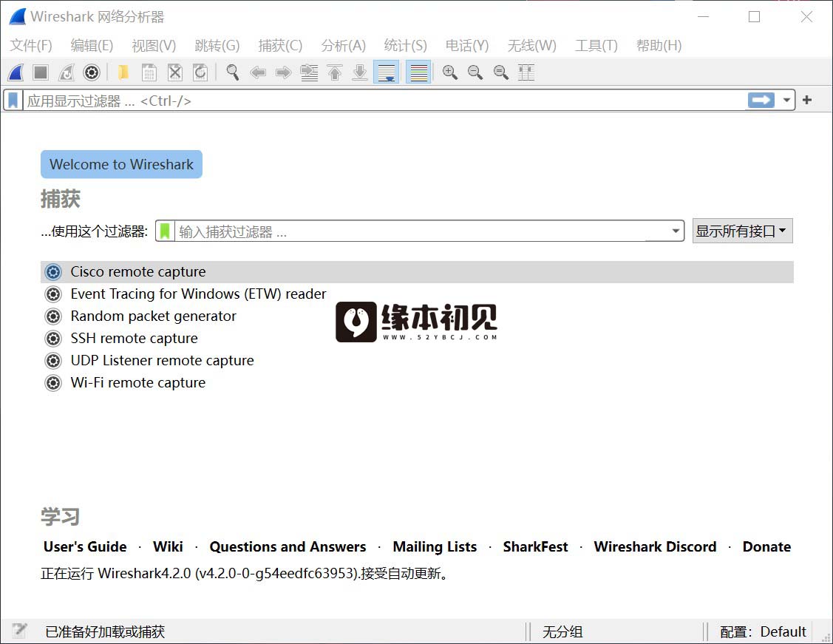
Task: Apply the display filter with the blue arrow
Action: [x=761, y=100]
